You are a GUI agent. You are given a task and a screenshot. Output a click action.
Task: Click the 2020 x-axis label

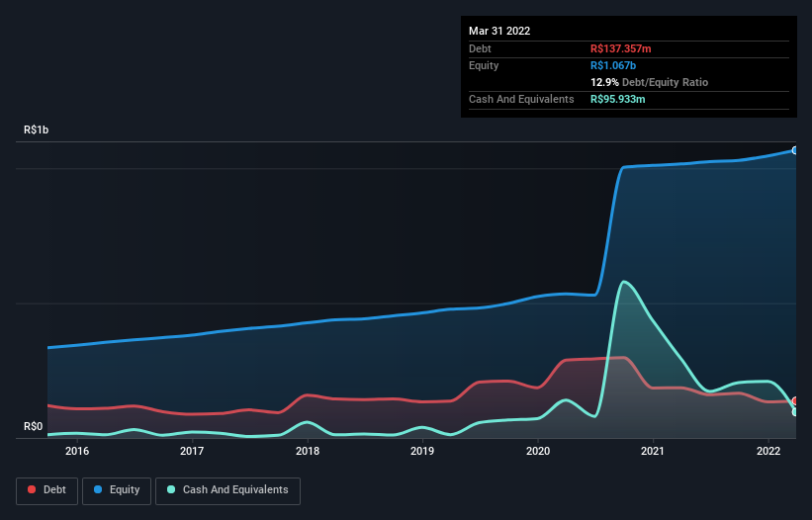[538, 451]
